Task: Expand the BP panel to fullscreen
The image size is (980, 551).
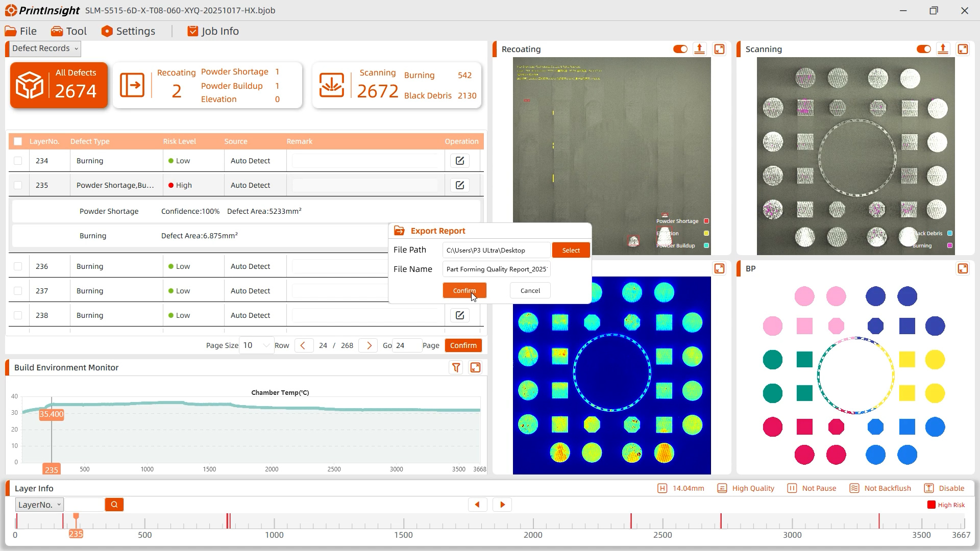Action: tap(963, 268)
